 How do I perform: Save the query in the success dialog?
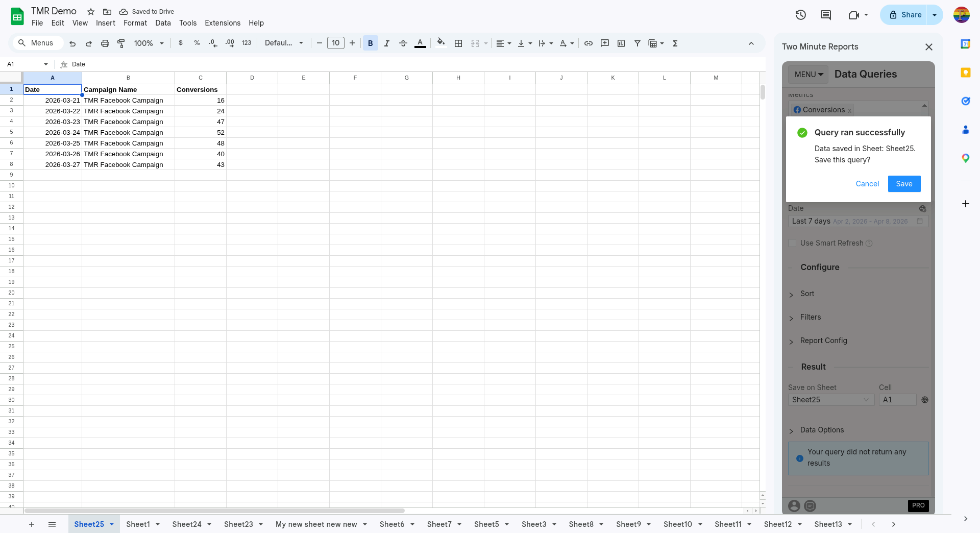(x=904, y=184)
